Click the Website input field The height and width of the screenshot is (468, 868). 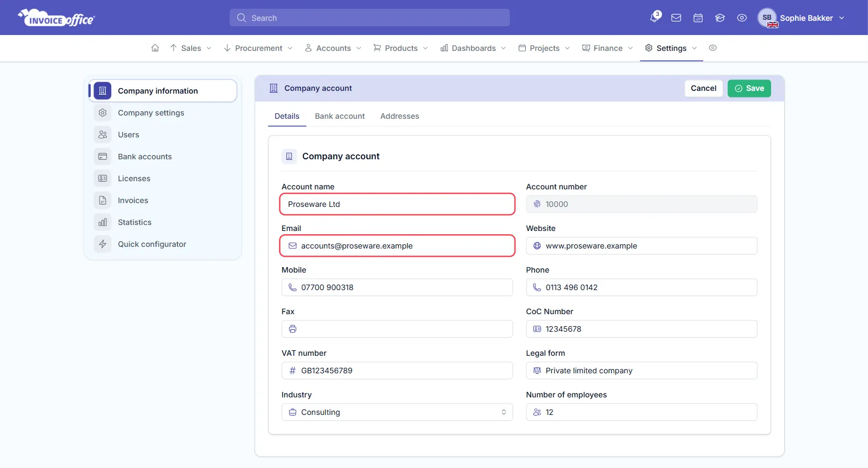pos(642,246)
